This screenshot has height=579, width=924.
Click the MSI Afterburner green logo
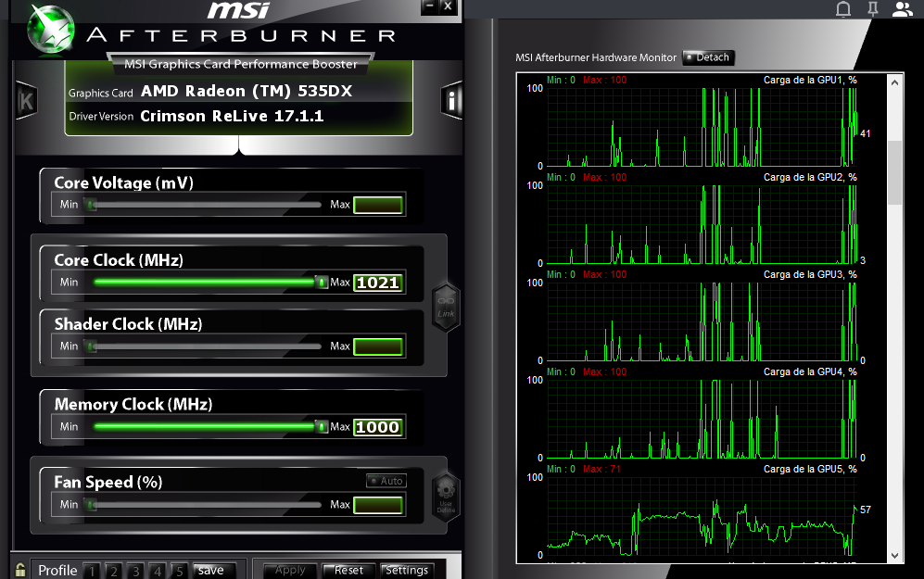(x=51, y=30)
